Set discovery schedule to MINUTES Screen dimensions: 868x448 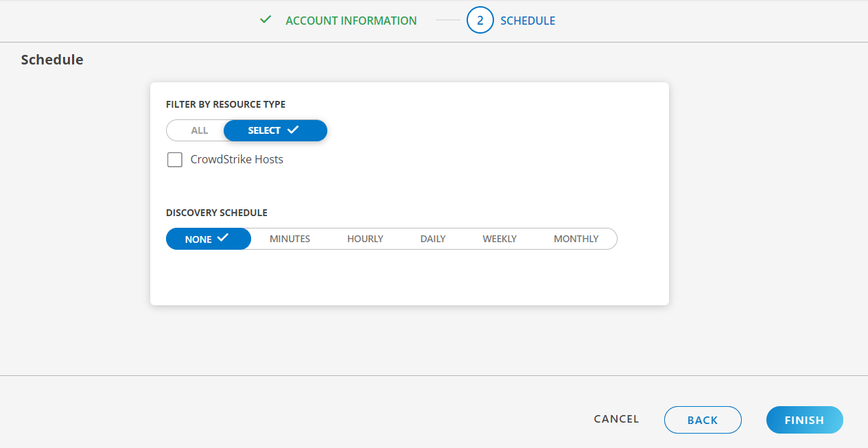point(290,239)
